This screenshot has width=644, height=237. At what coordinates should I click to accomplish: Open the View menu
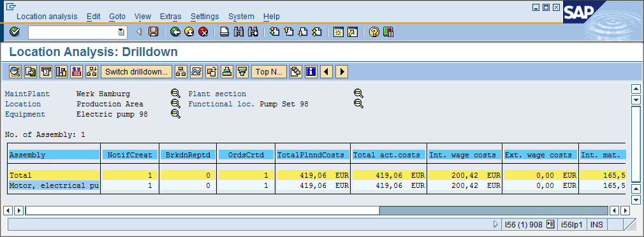(143, 17)
